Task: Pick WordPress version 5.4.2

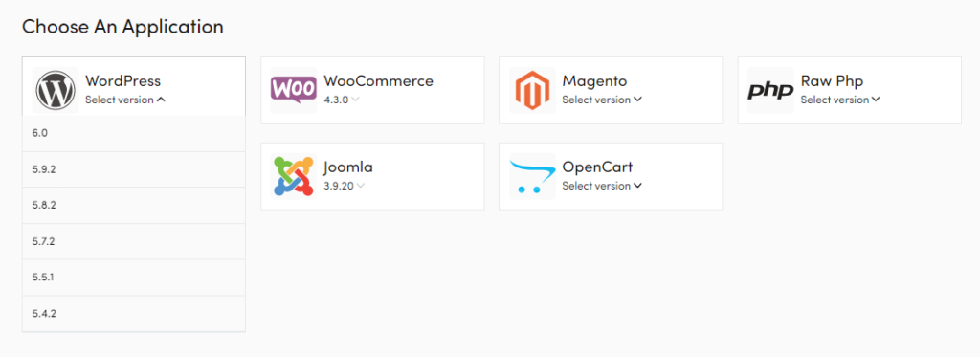Action: [134, 313]
